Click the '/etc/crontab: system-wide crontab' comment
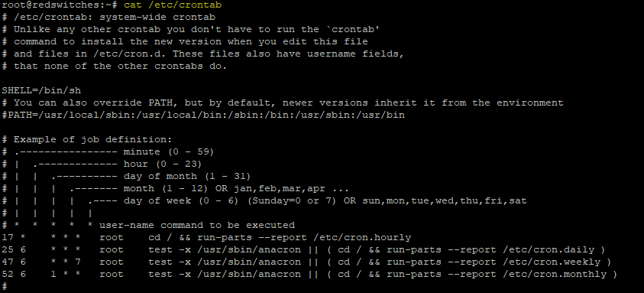Viewport: 644px width, 293px height. 115,18
